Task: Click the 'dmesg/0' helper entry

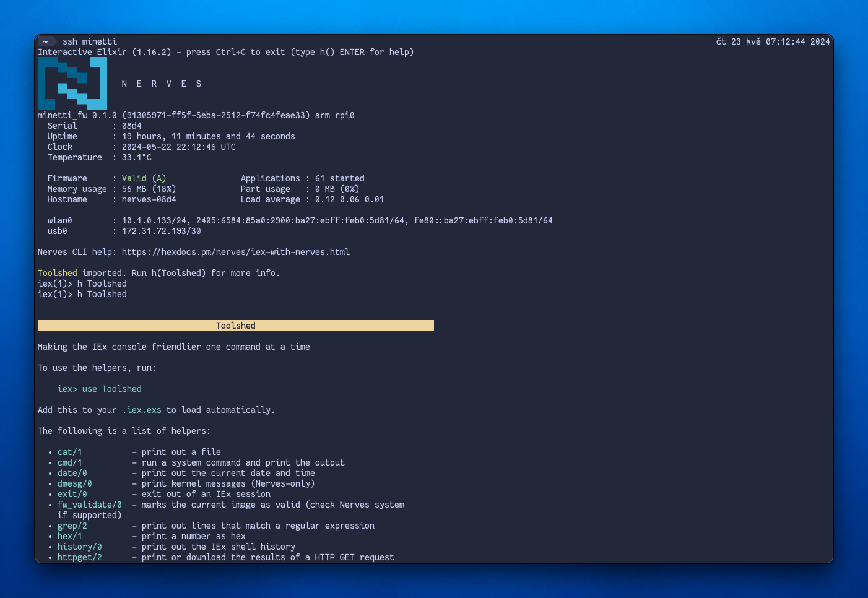Action: [x=75, y=483]
